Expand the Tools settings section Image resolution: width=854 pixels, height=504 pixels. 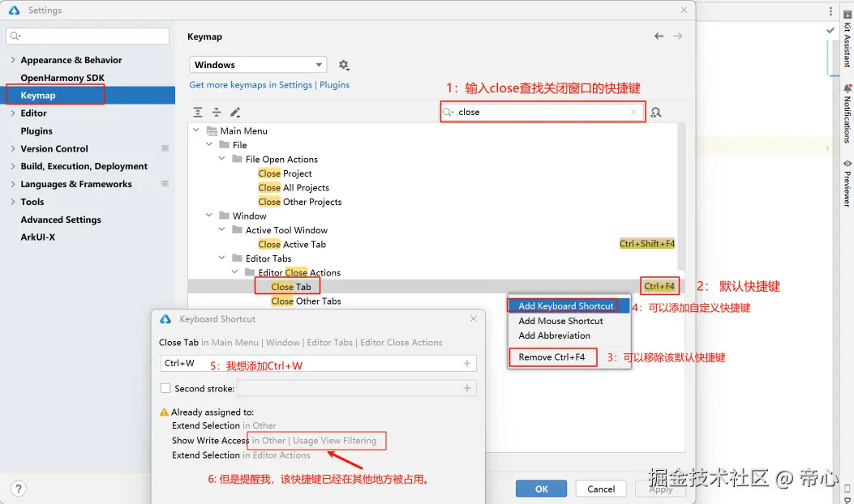pyautogui.click(x=12, y=202)
